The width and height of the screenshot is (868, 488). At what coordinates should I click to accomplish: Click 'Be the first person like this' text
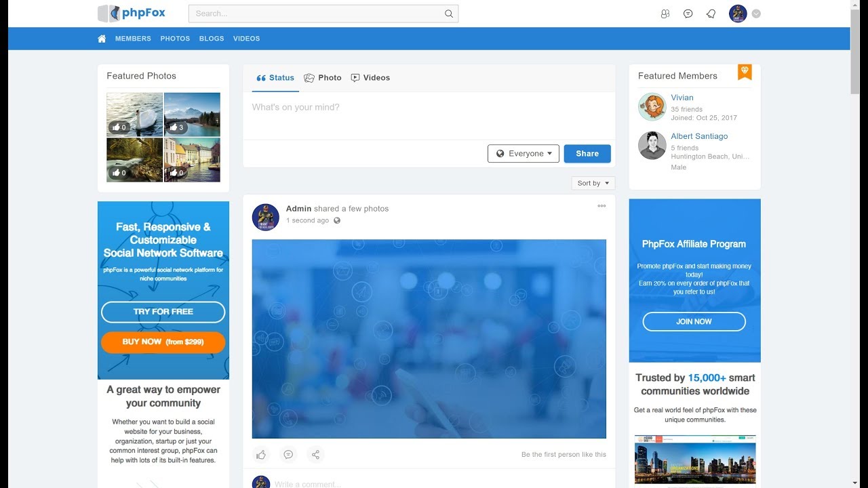(564, 455)
